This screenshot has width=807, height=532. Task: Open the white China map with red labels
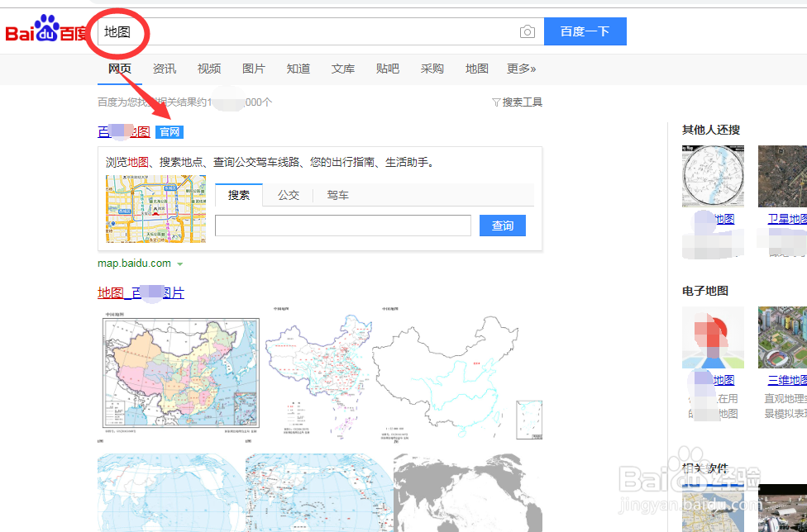(318, 375)
